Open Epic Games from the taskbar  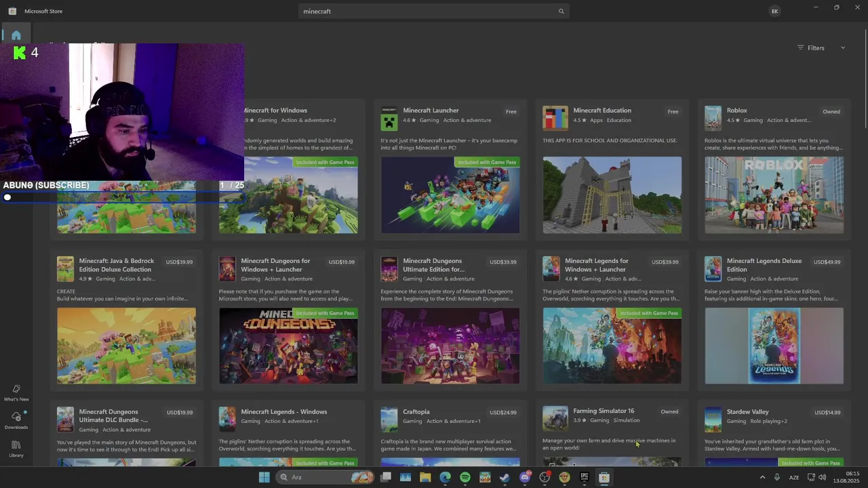click(584, 477)
